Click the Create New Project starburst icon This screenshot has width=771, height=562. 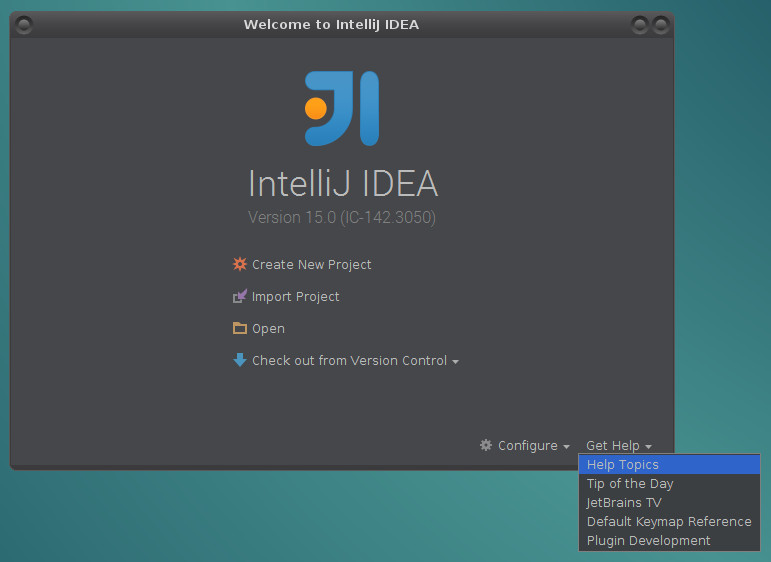tap(239, 264)
